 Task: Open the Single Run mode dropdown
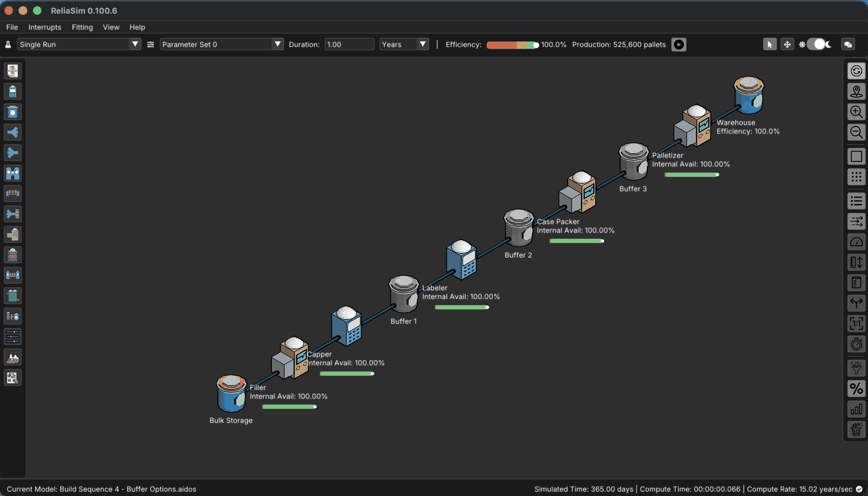[x=79, y=45]
